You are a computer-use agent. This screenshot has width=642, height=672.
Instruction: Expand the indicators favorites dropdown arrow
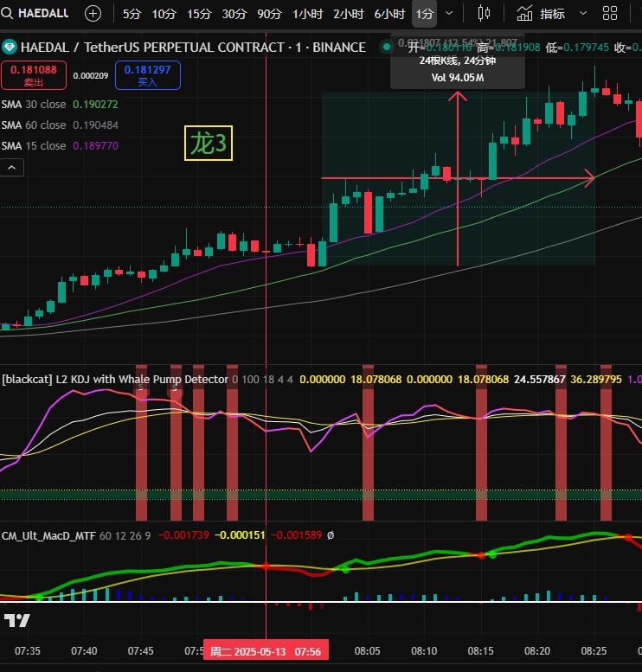[583, 13]
